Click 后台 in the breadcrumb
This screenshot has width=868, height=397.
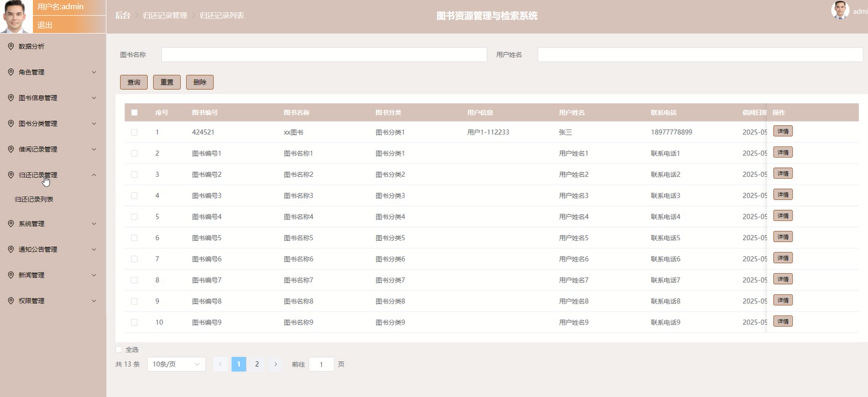point(123,15)
